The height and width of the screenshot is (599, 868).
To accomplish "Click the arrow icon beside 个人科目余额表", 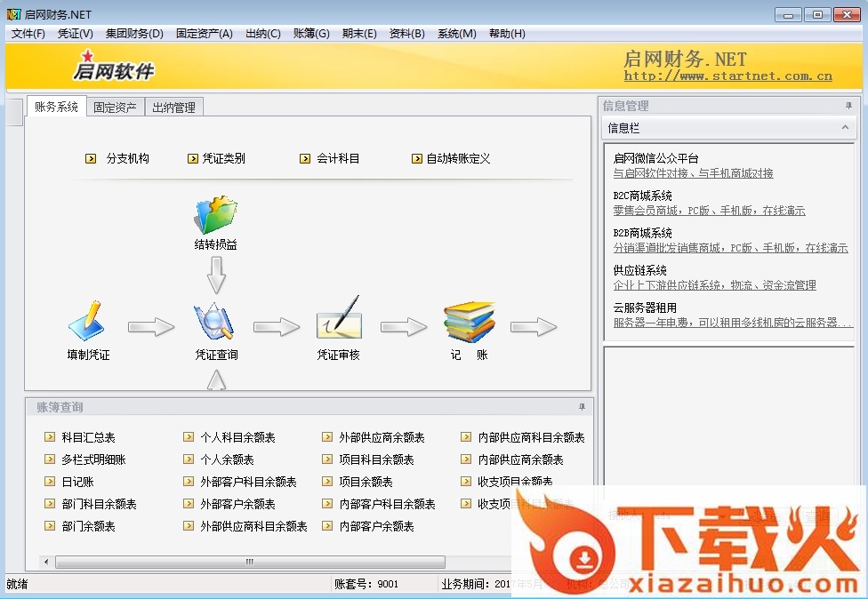I will pos(189,437).
